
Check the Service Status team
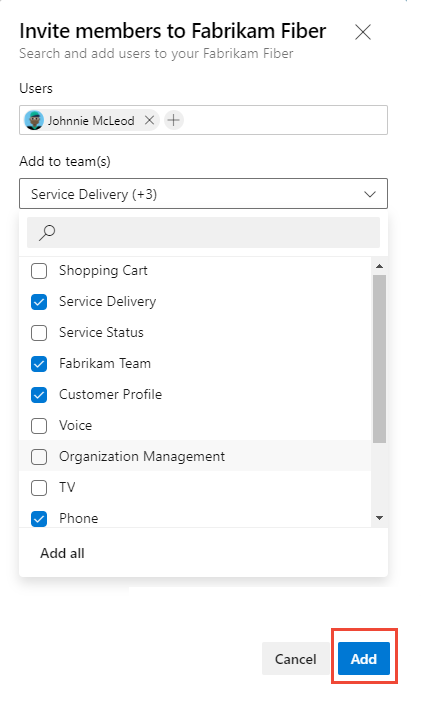point(39,333)
